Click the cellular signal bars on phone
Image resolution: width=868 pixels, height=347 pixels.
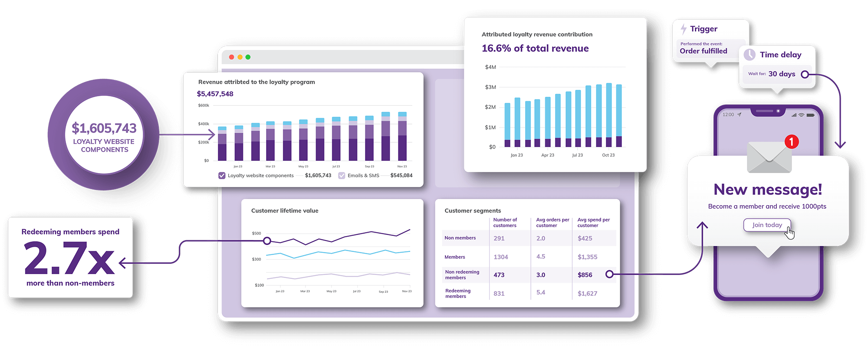click(794, 115)
